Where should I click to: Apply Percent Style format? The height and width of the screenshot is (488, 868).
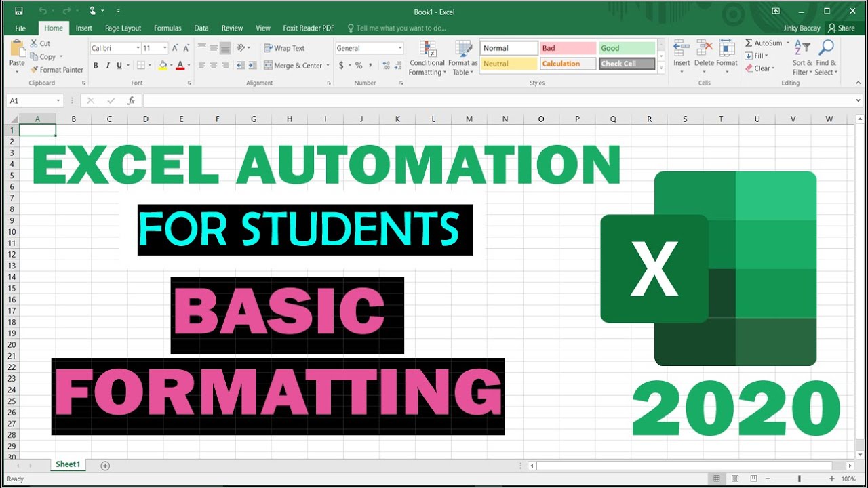click(359, 66)
